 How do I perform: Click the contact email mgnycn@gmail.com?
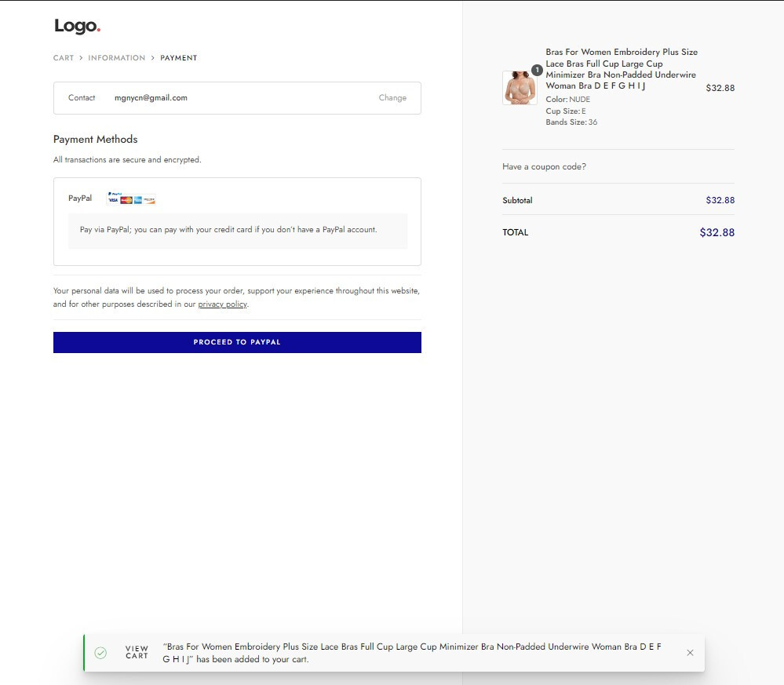click(151, 98)
